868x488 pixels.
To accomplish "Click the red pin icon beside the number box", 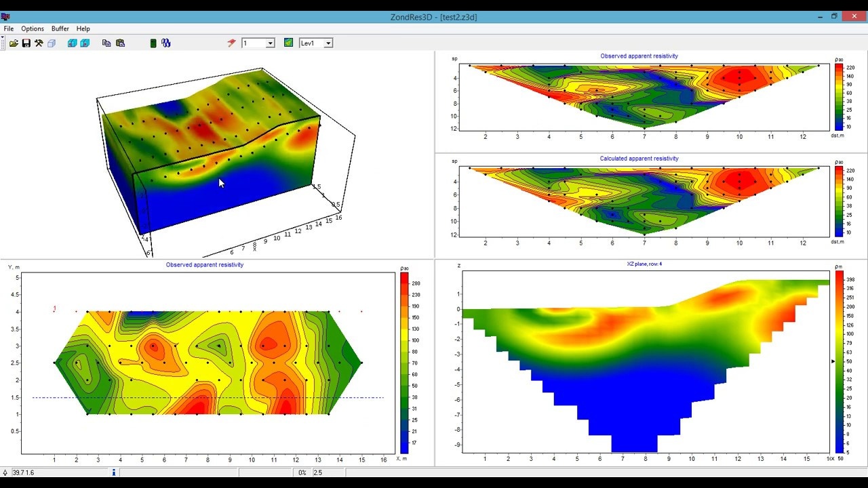I will 231,43.
